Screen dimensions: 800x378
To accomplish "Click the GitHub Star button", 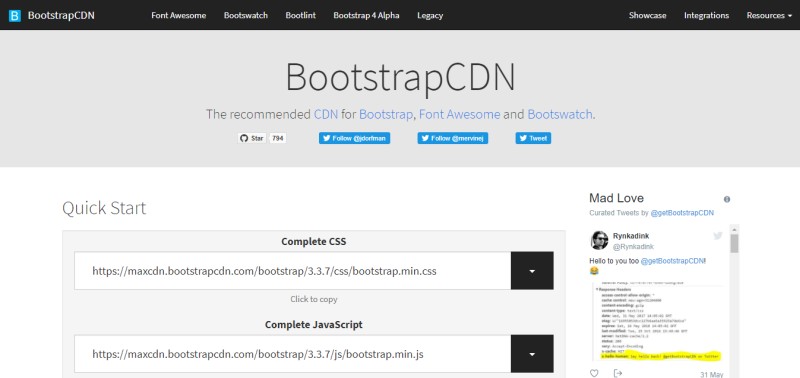I will [x=252, y=138].
